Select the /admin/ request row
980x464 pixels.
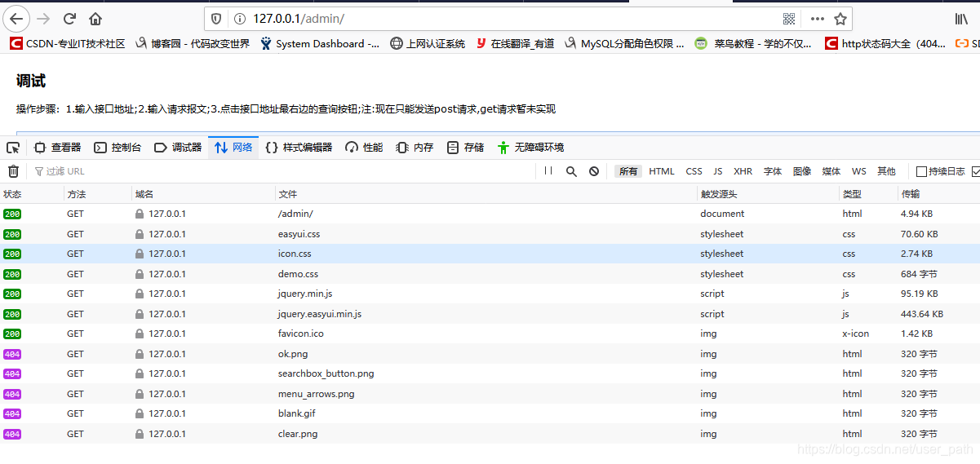tap(490, 214)
